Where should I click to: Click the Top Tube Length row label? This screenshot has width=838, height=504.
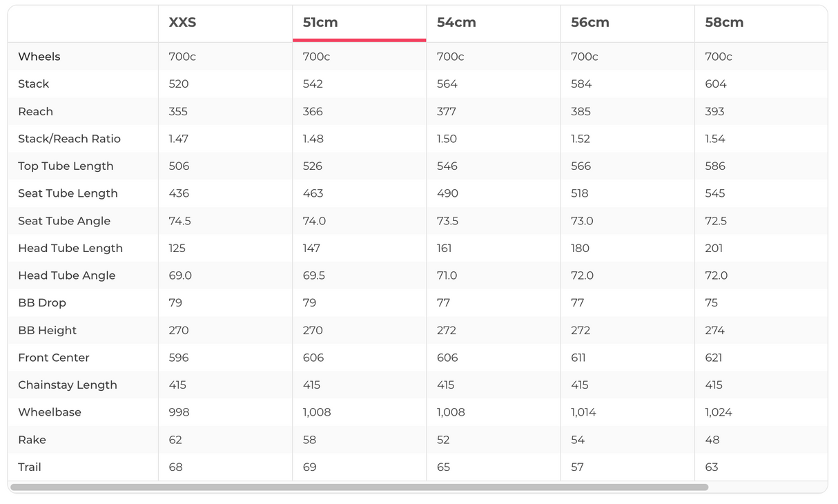pos(66,166)
